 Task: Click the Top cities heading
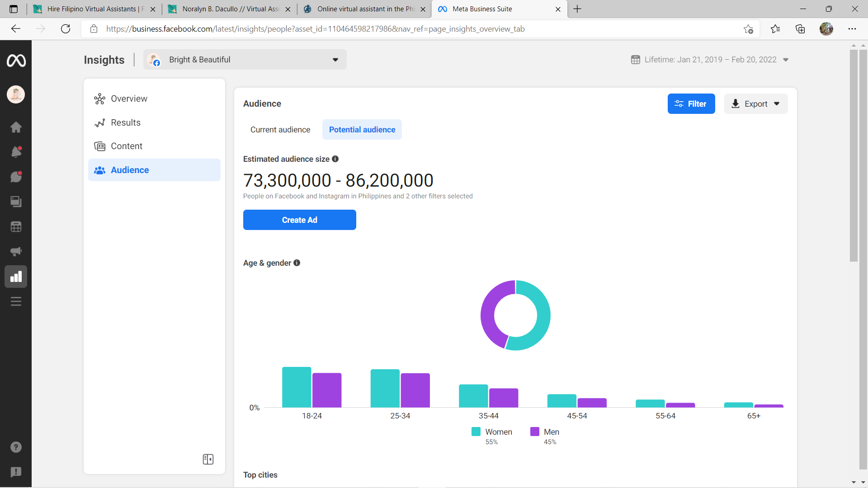(260, 475)
